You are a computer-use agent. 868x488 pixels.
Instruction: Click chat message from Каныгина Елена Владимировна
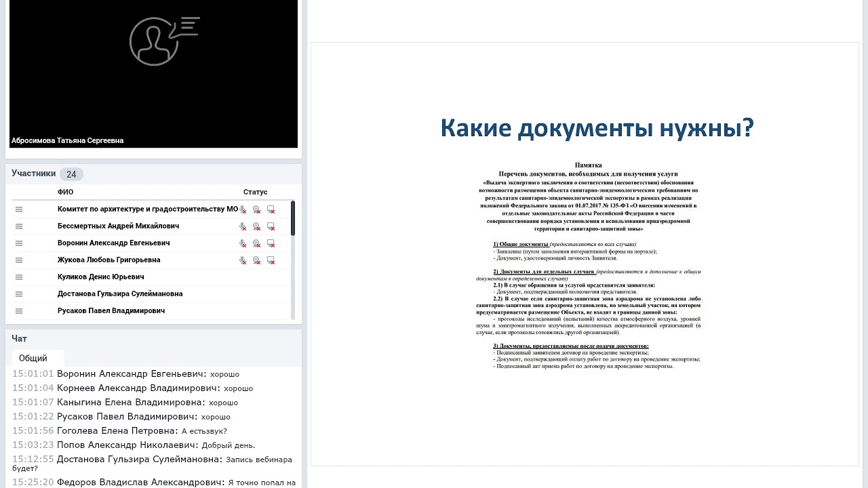pos(125,403)
